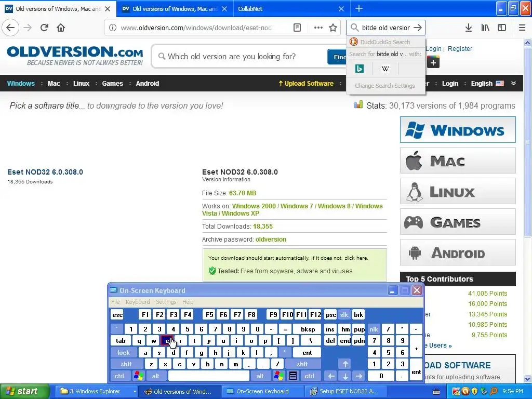Search with the Bing engine icon

(x=360, y=69)
